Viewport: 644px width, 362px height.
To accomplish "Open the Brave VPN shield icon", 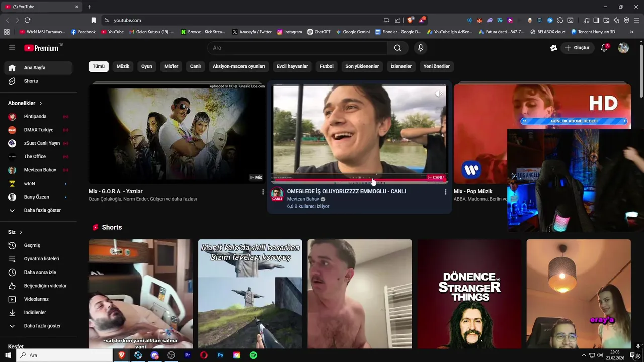I will pos(626,20).
